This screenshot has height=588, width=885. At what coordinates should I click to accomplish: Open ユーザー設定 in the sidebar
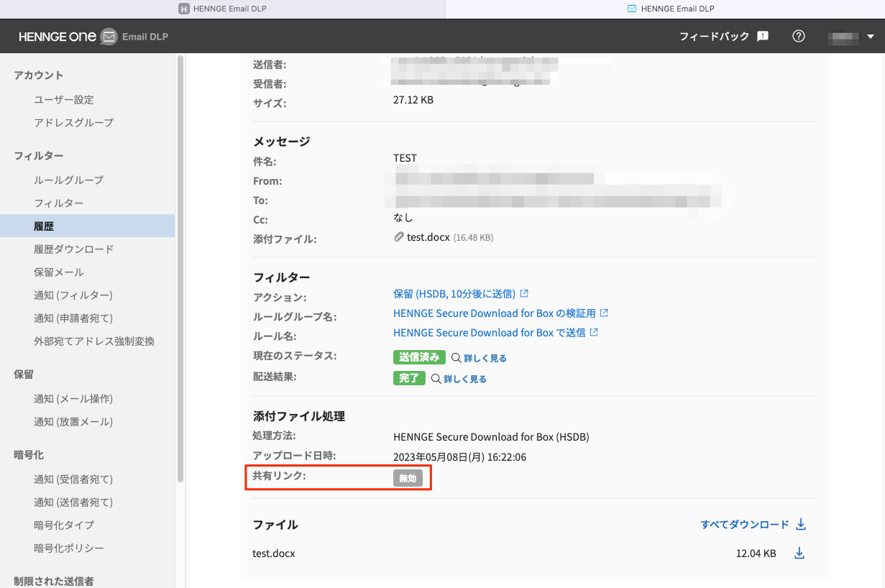click(x=64, y=100)
